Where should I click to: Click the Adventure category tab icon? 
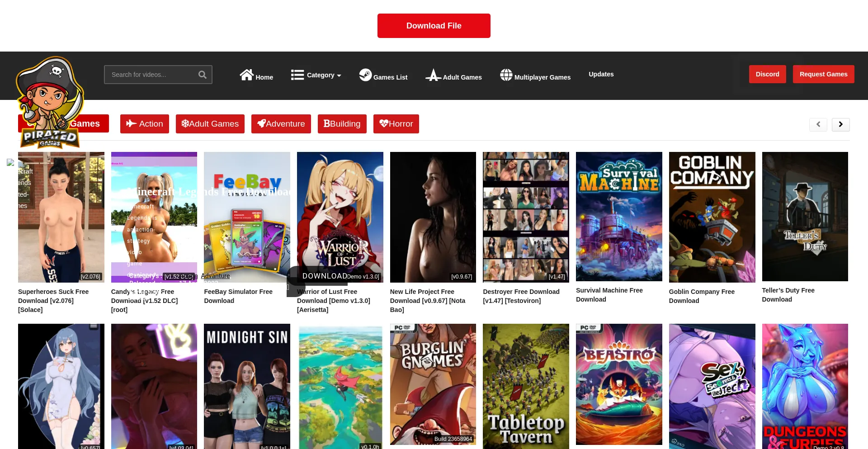[x=261, y=123]
